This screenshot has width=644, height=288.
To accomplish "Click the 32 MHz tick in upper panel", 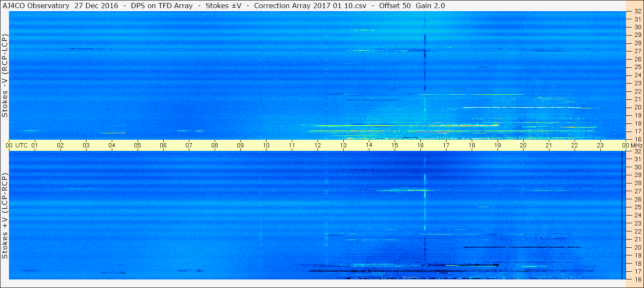I will pos(637,11).
